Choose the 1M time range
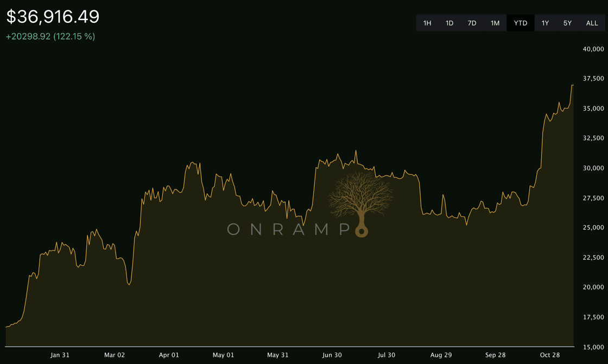The width and height of the screenshot is (608, 364). pos(495,23)
